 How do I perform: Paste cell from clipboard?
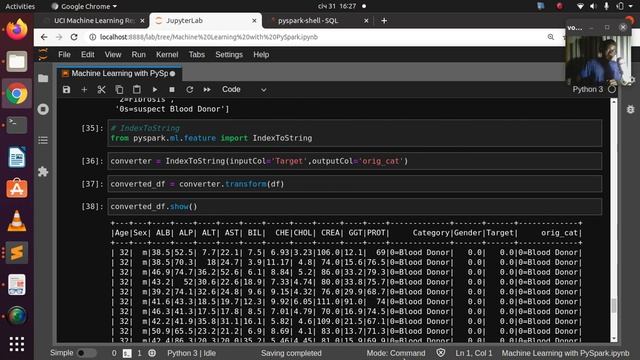[137, 89]
